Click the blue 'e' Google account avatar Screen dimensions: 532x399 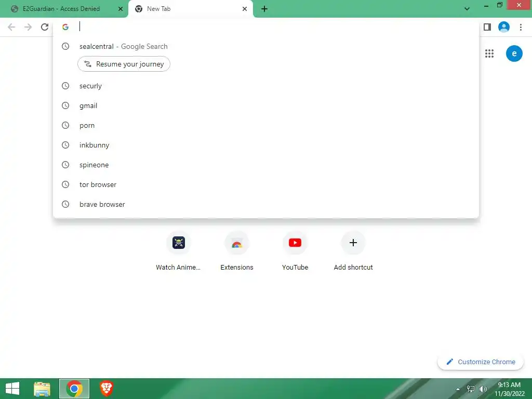[514, 54]
